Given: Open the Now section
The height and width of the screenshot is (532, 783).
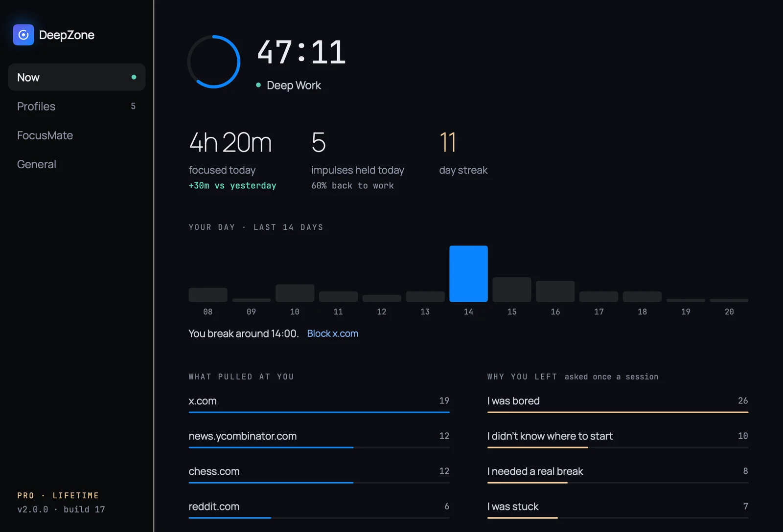Looking at the screenshot, I should (77, 77).
